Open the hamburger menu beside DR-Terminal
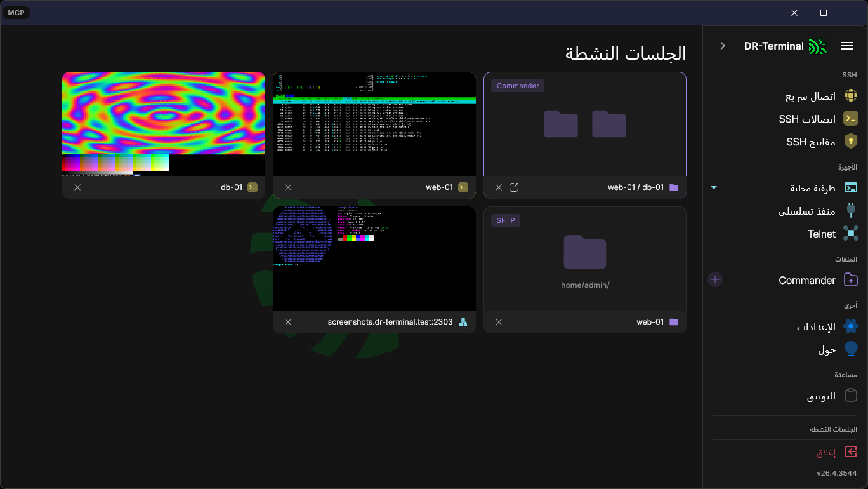The width and height of the screenshot is (868, 489). pyautogui.click(x=847, y=46)
